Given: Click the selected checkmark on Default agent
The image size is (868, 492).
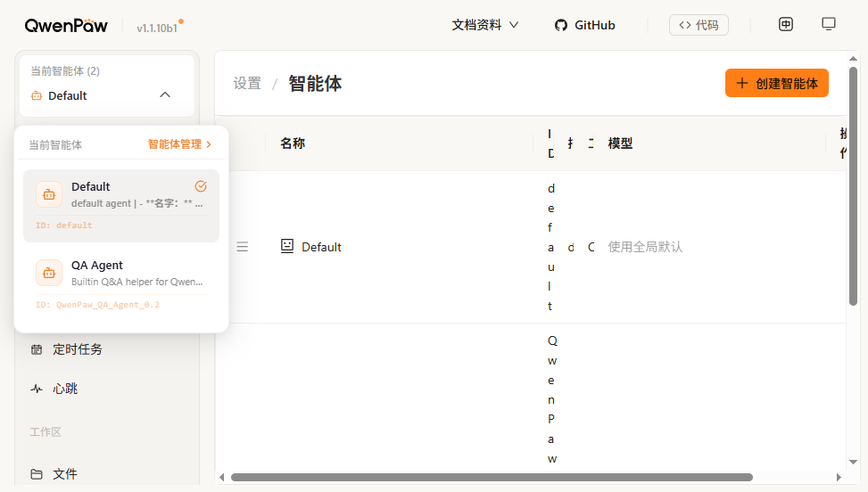Looking at the screenshot, I should pos(201,186).
